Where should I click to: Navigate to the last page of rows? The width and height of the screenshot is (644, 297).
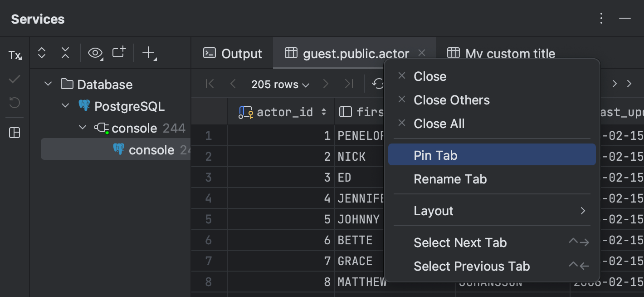[348, 84]
